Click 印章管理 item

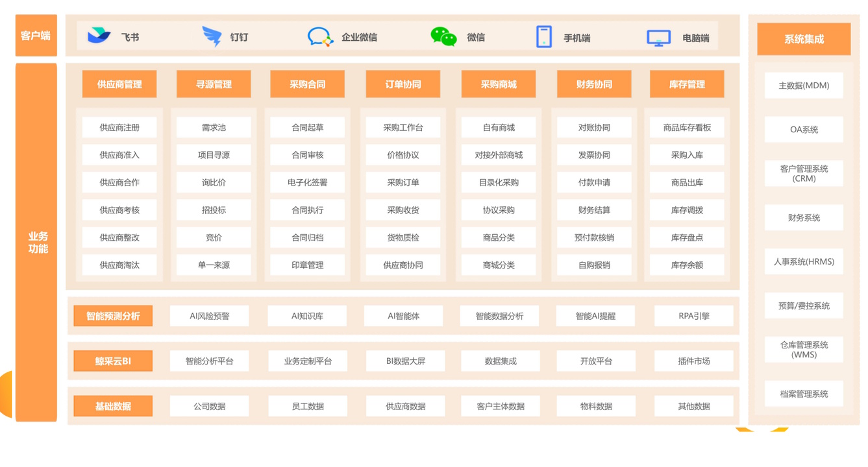308,265
